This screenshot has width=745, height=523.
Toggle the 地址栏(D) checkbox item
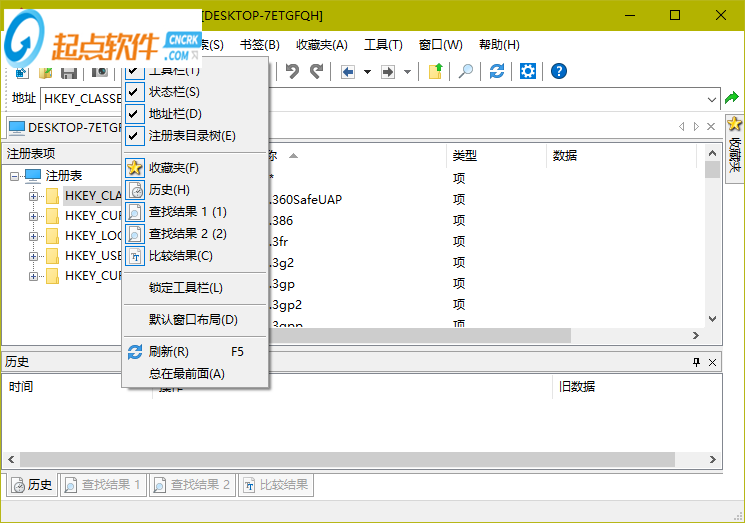174,114
